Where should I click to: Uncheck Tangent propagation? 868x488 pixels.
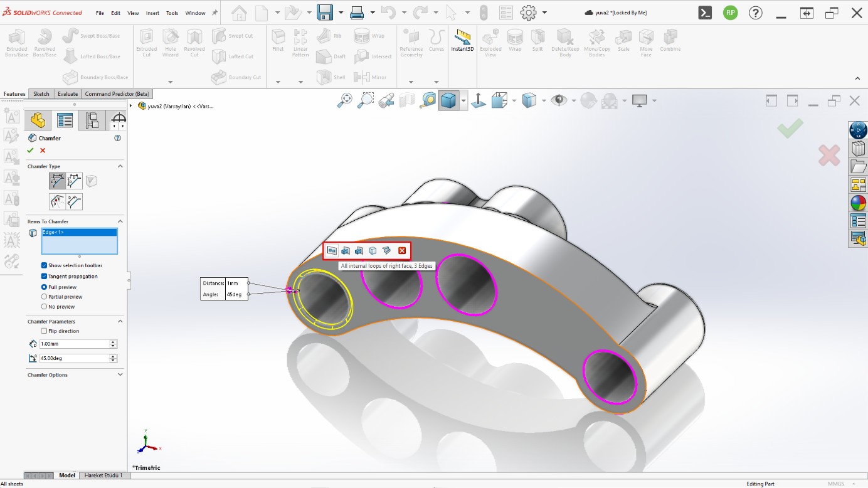pos(44,276)
